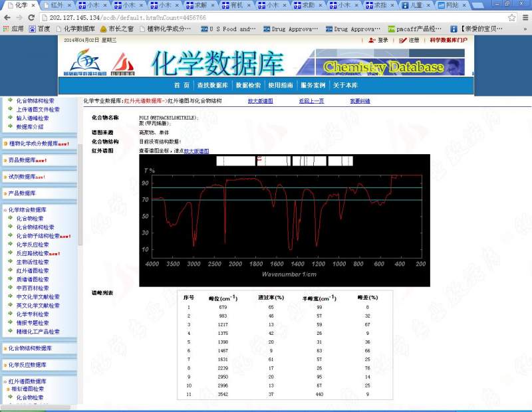Open the pacaff产品经 bookmark
Image resolution: width=532 pixels, height=412 pixels.
click(414, 29)
